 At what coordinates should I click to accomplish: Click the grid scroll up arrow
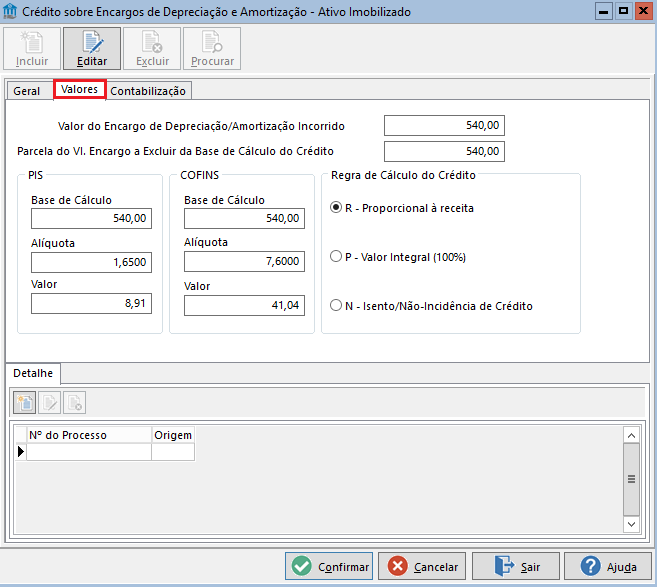(631, 436)
